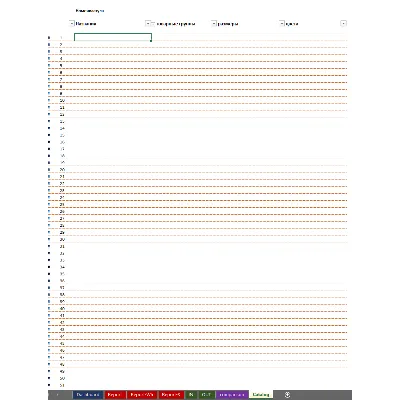Click the sheet title text at top
Viewport: 400px width, 400px height.
90,11
